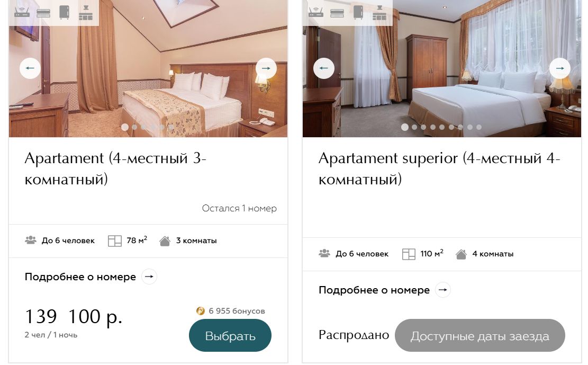This screenshot has height=365, width=588.
Task: Click the refrigerator icon on Apartament superior photo
Action: [x=358, y=12]
